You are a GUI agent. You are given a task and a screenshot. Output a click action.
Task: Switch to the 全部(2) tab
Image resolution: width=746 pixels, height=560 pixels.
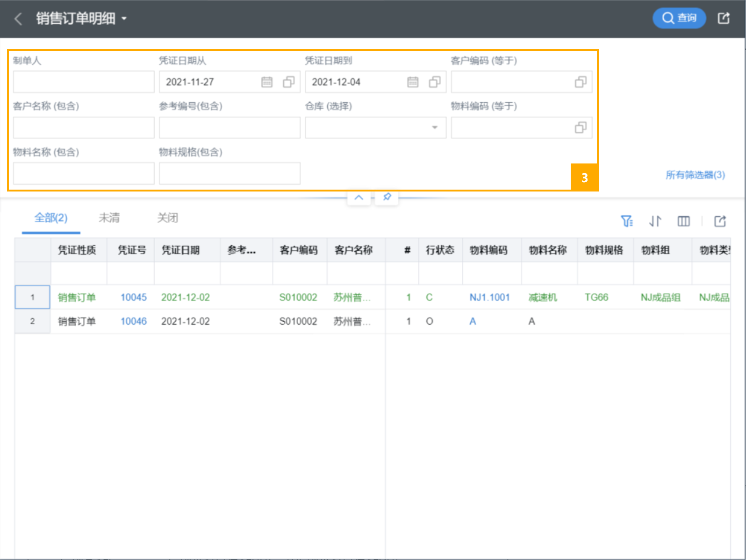pyautogui.click(x=51, y=218)
